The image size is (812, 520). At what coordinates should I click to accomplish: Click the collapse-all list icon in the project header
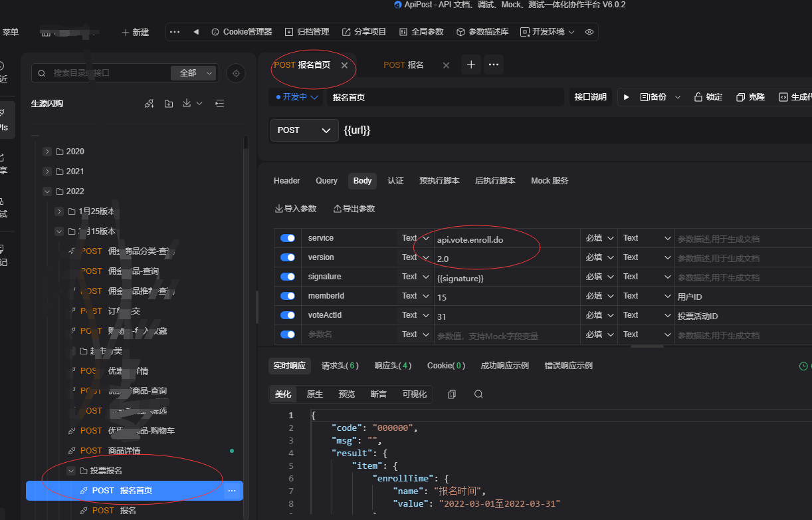point(220,104)
